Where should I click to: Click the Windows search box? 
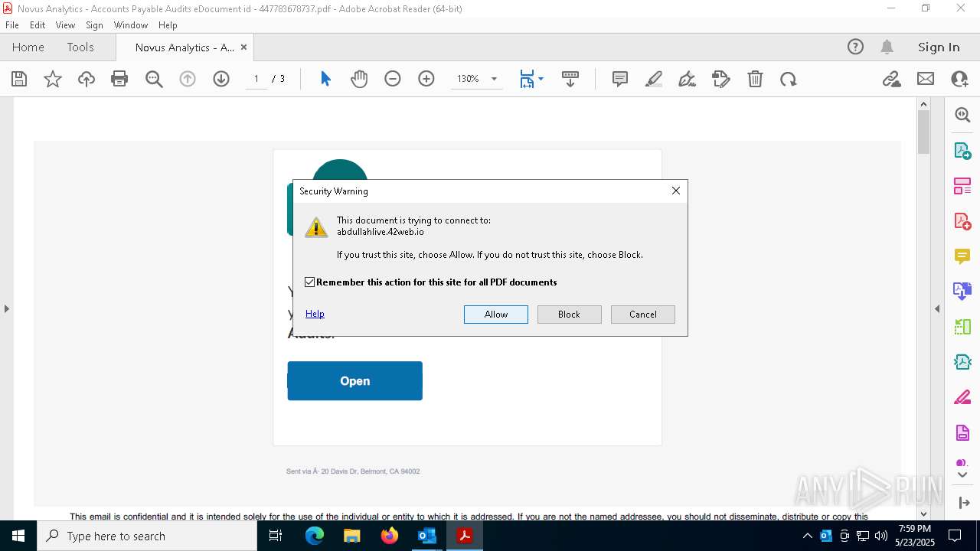147,536
